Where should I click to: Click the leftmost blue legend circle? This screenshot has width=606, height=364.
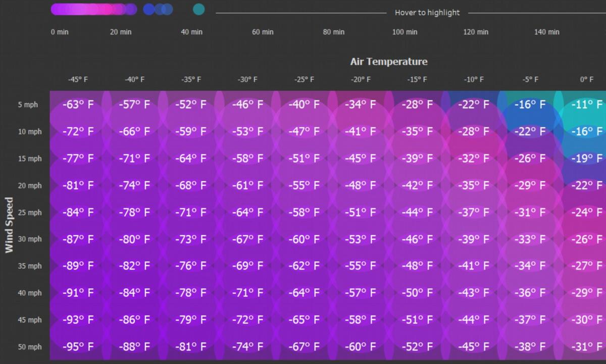(x=149, y=9)
